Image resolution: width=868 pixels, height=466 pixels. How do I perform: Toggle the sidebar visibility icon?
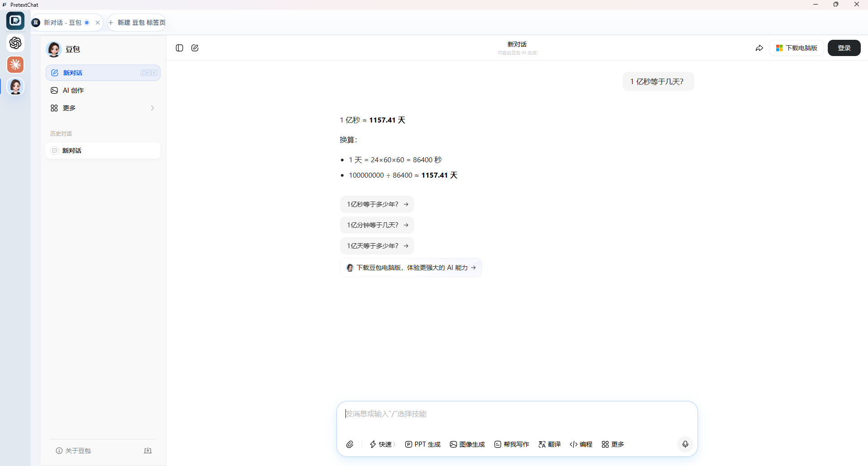(x=179, y=48)
